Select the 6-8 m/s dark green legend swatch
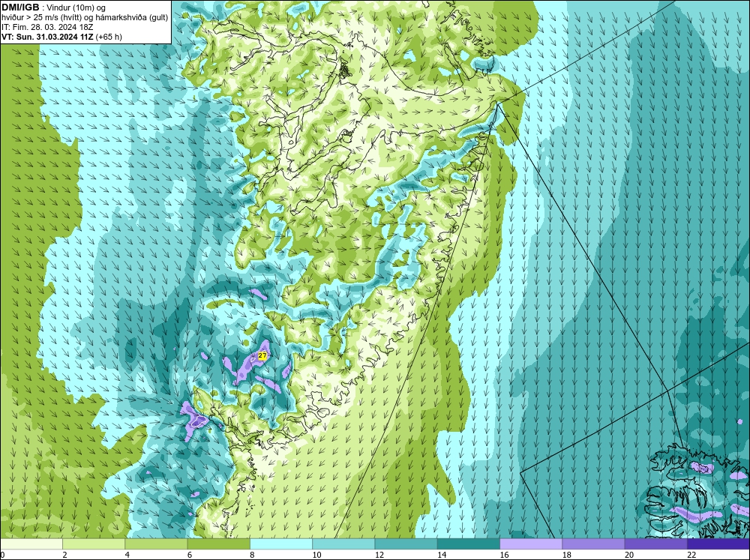Image resolution: width=750 pixels, height=560 pixels. [218, 544]
